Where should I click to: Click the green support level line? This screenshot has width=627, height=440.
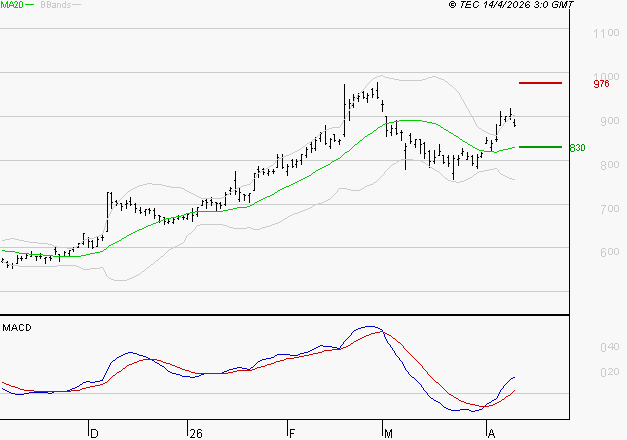pyautogui.click(x=540, y=147)
